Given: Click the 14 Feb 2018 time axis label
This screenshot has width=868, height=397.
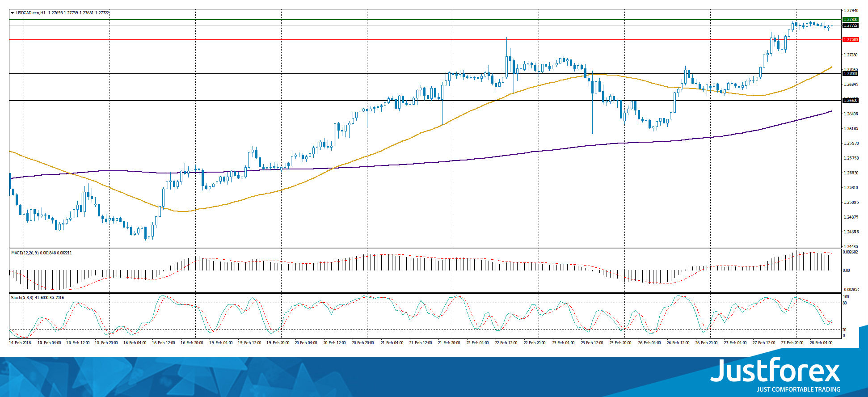Looking at the screenshot, I should coord(20,343).
